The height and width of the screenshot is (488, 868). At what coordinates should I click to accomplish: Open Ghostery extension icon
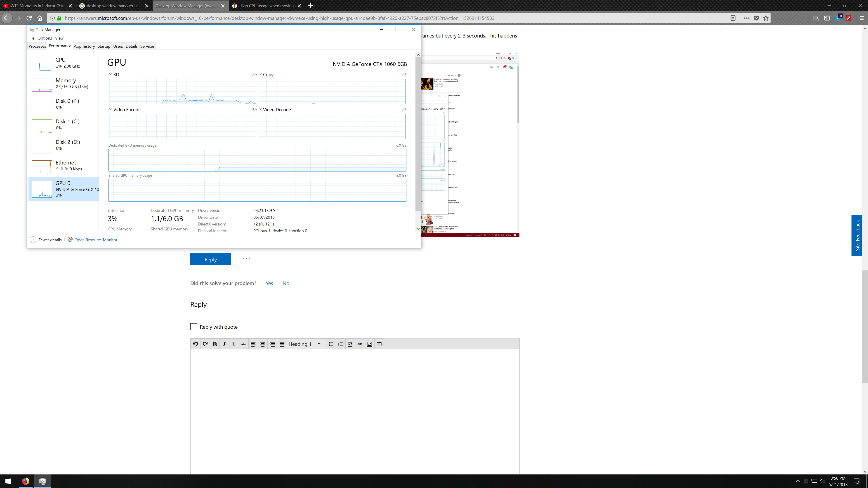pyautogui.click(x=838, y=18)
